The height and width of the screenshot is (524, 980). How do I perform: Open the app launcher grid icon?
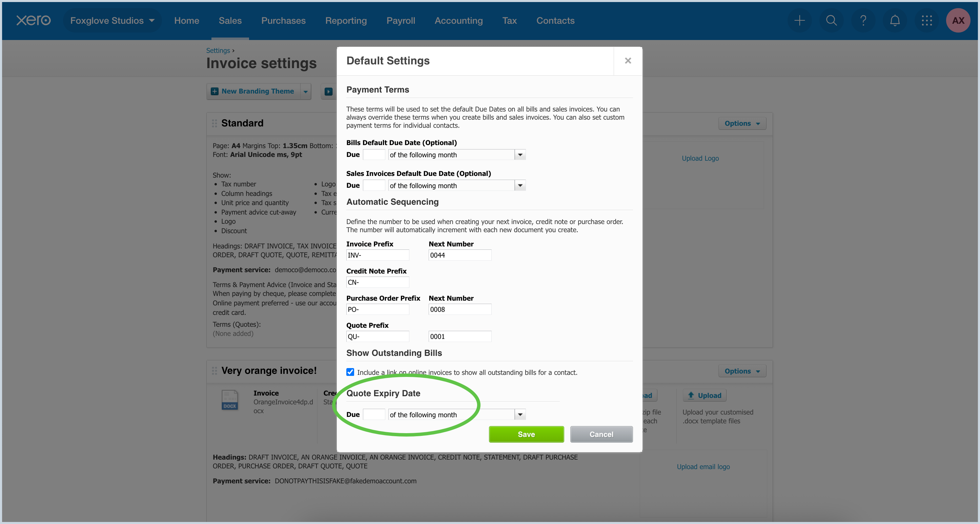(x=927, y=21)
